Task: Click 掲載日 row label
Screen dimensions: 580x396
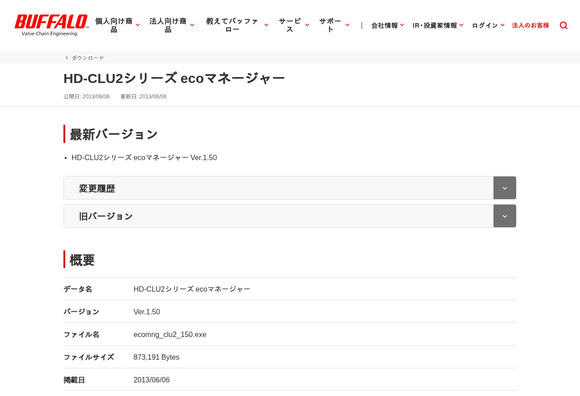Action: (74, 380)
